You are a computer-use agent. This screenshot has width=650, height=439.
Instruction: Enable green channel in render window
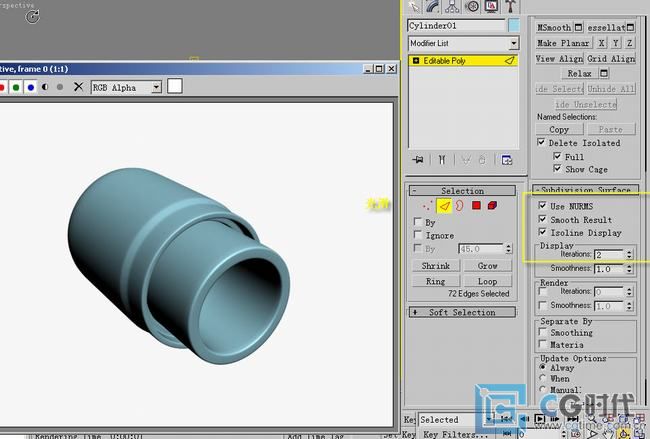tap(16, 87)
